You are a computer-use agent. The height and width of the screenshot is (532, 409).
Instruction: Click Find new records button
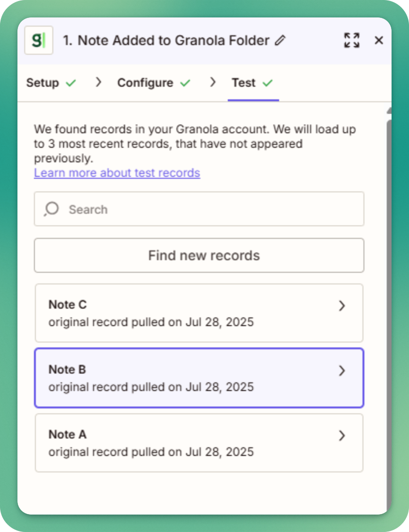click(x=199, y=255)
